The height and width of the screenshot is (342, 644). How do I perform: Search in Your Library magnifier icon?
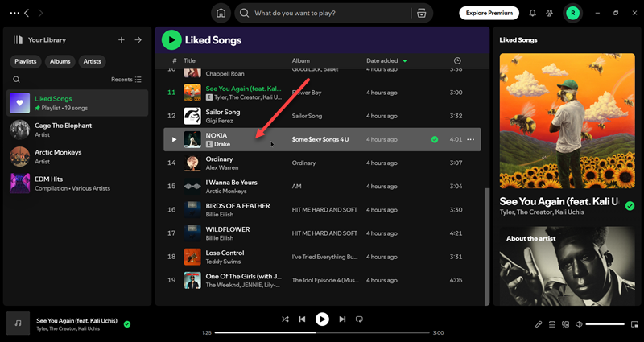(16, 80)
